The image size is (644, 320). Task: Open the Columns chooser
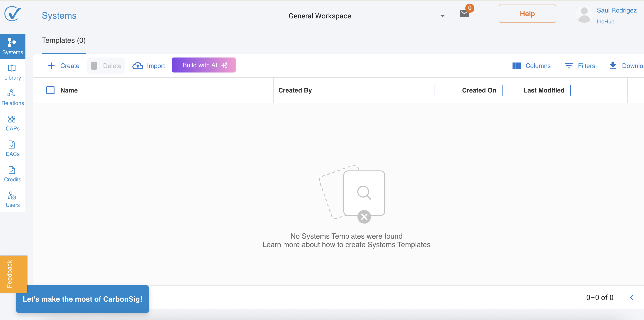(x=531, y=66)
